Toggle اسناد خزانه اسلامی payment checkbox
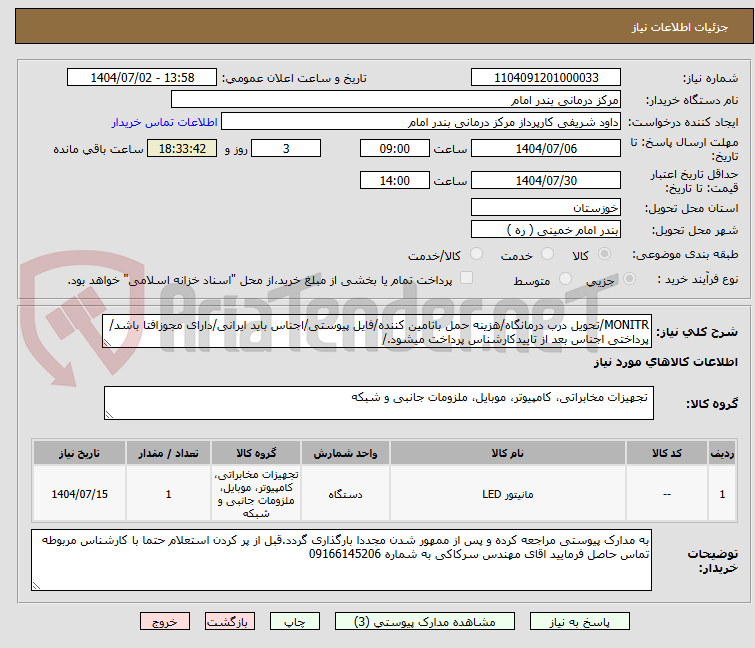Viewport: 755px width, 648px height. pos(466,278)
